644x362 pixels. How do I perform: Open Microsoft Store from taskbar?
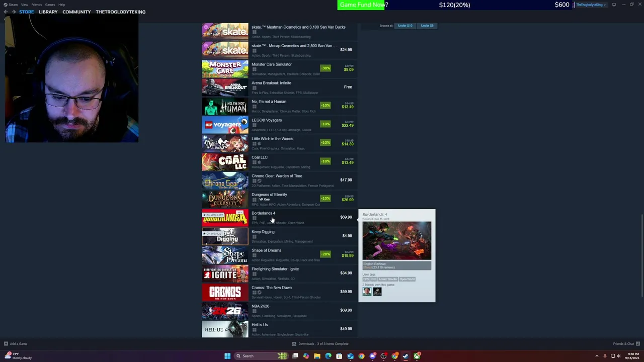pyautogui.click(x=339, y=356)
